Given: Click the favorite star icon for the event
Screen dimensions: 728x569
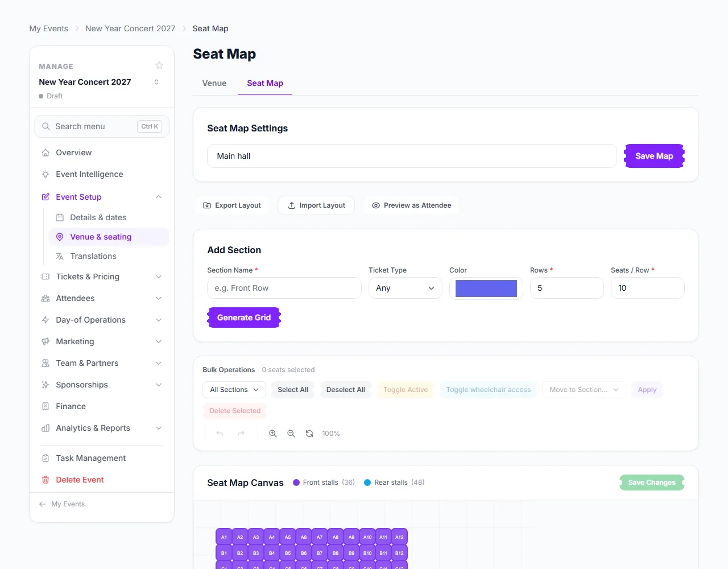Looking at the screenshot, I should pos(159,65).
